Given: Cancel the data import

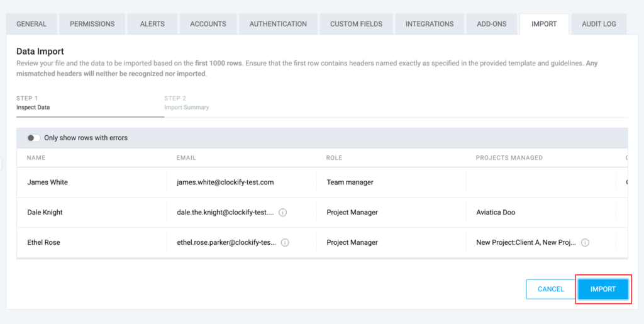Looking at the screenshot, I should click(550, 289).
